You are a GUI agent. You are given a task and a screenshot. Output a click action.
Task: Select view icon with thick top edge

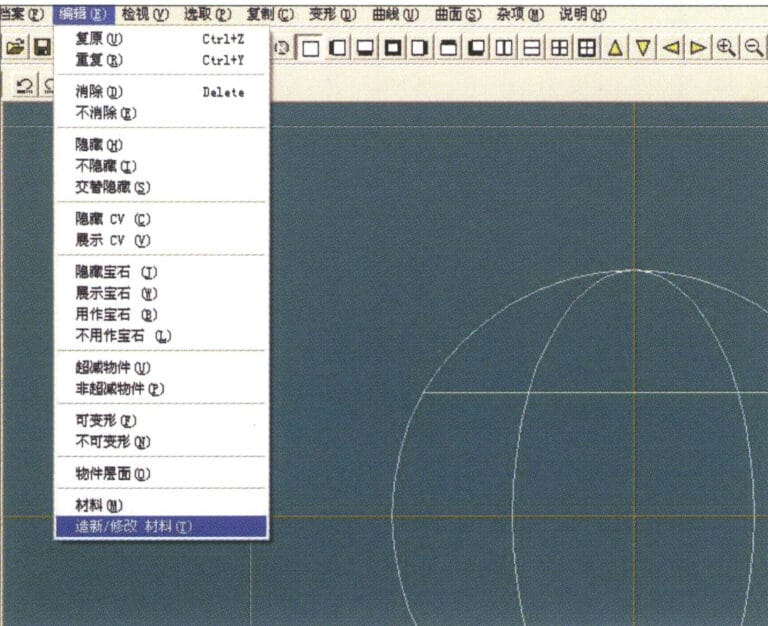pyautogui.click(x=448, y=48)
